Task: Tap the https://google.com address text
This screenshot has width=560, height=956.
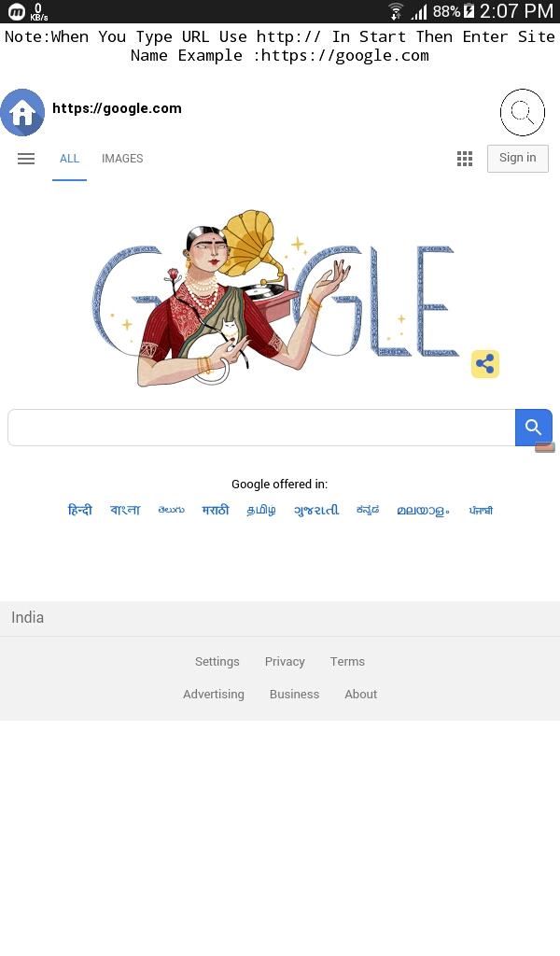Action: click(x=117, y=108)
